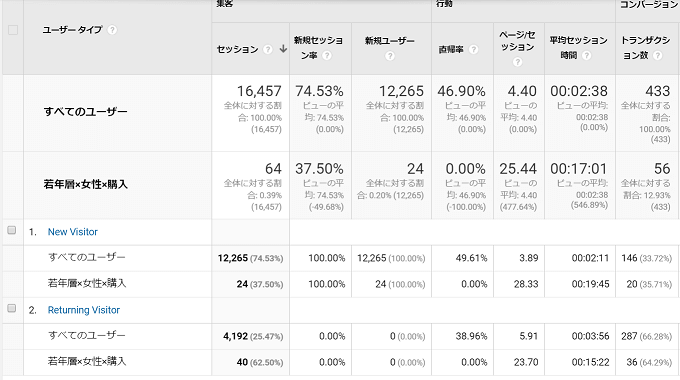The width and height of the screenshot is (680, 380).
Task: Sort by 平均セッション時間 column header
Action: [579, 47]
